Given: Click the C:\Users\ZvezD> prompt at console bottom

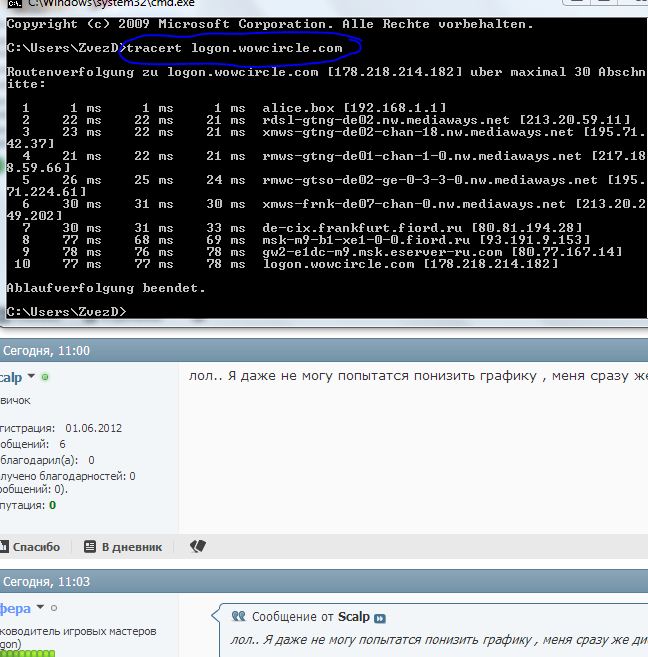Looking at the screenshot, I should [x=66, y=312].
